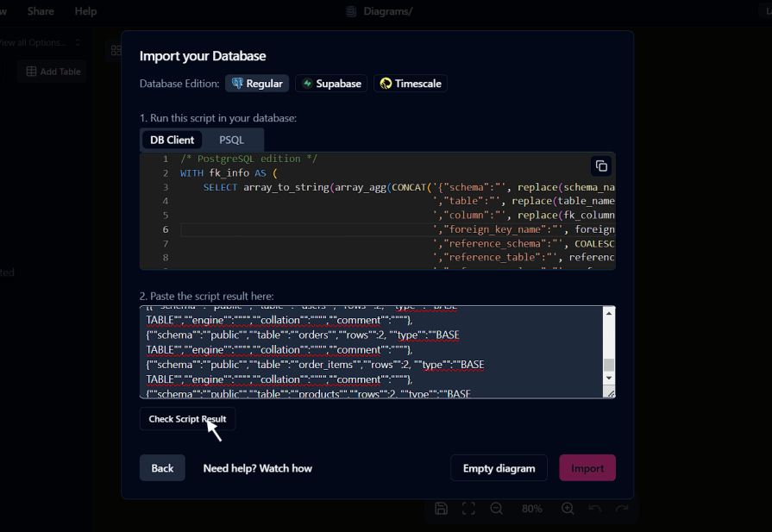Switch to the PSQL tab
Viewport: 772px width, 532px height.
231,139
